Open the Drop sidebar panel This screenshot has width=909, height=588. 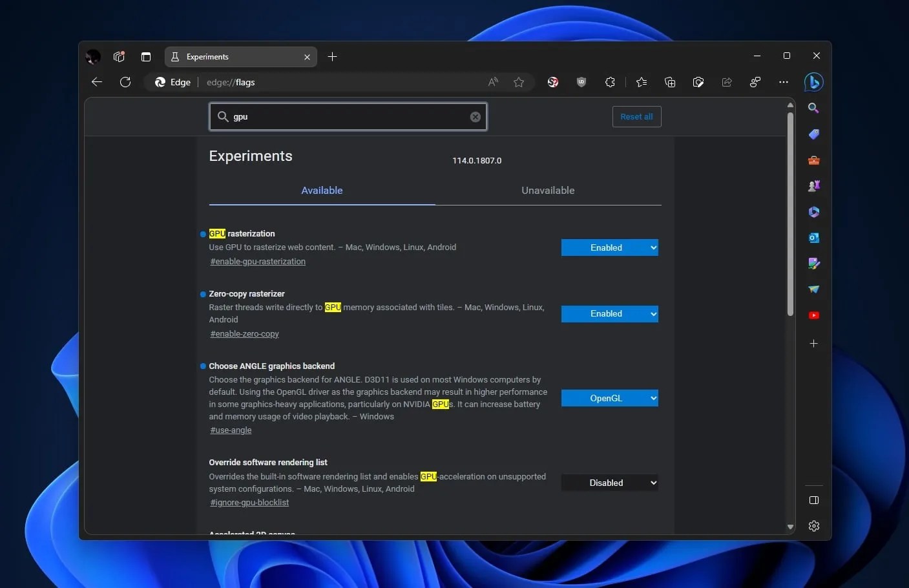point(813,289)
